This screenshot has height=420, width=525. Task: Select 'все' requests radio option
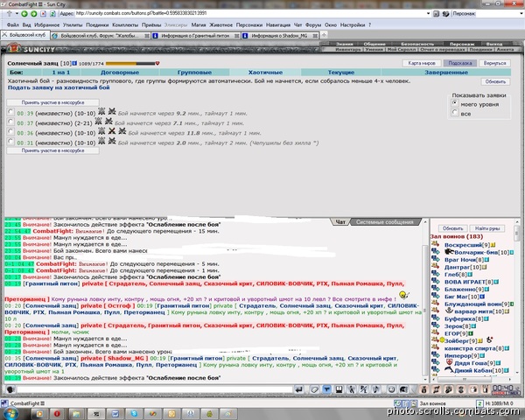(454, 113)
